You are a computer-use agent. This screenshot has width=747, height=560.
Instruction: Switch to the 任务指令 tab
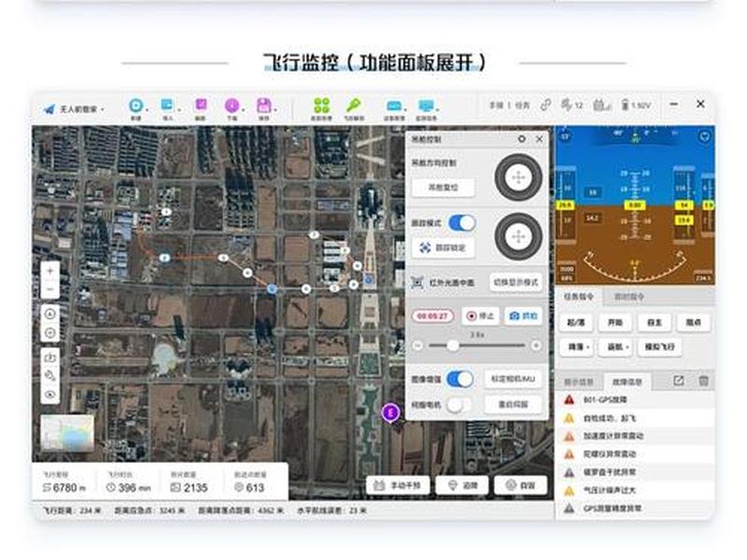pos(579,297)
